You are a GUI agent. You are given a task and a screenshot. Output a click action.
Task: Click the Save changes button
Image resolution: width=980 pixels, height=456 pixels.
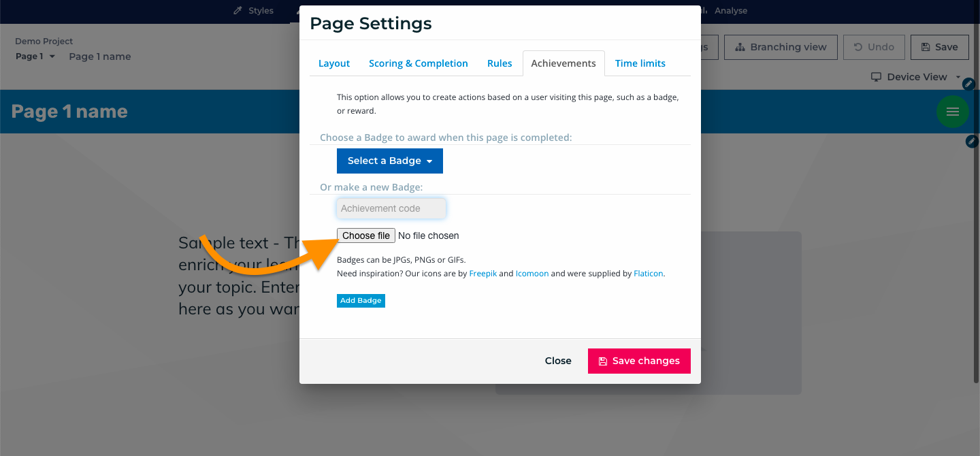tap(639, 361)
